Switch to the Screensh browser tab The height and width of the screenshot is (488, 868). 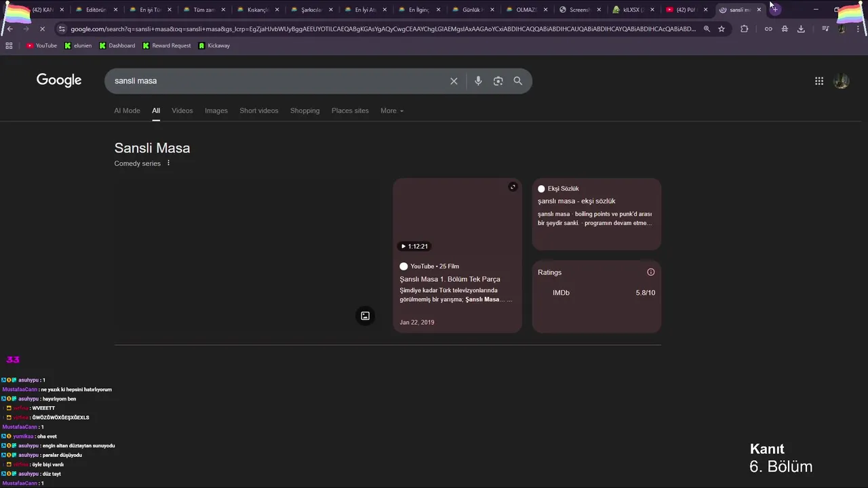pos(580,9)
